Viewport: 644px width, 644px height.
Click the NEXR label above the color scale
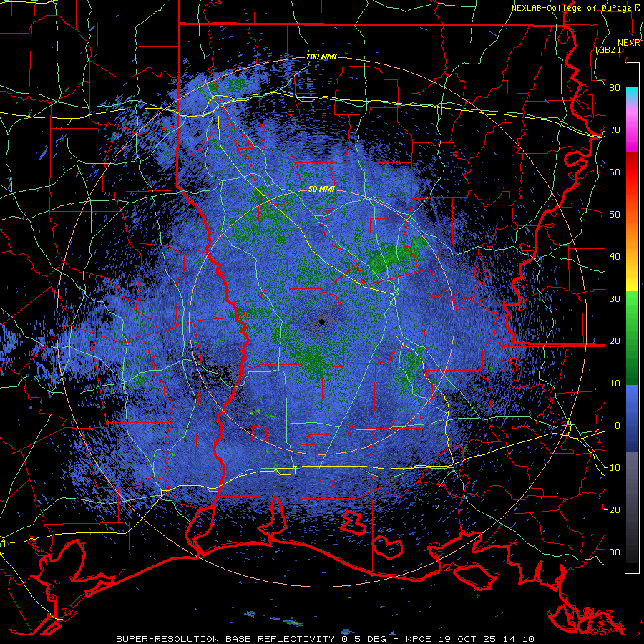[629, 43]
